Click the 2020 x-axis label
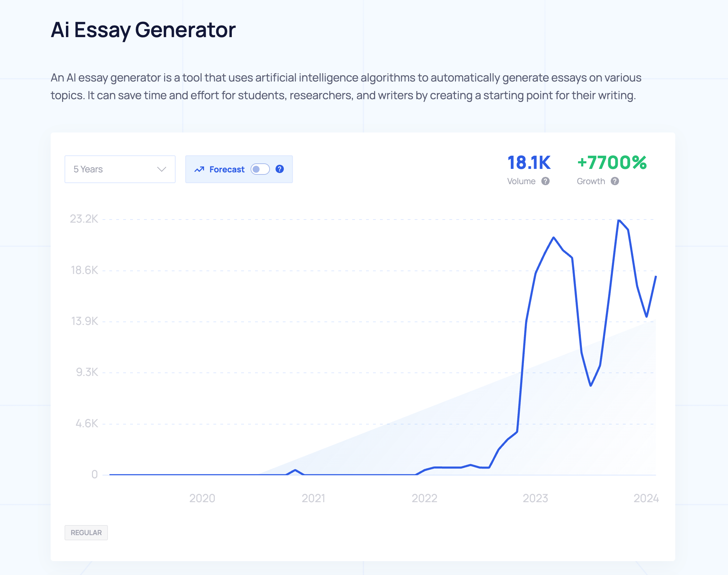 [x=202, y=498]
